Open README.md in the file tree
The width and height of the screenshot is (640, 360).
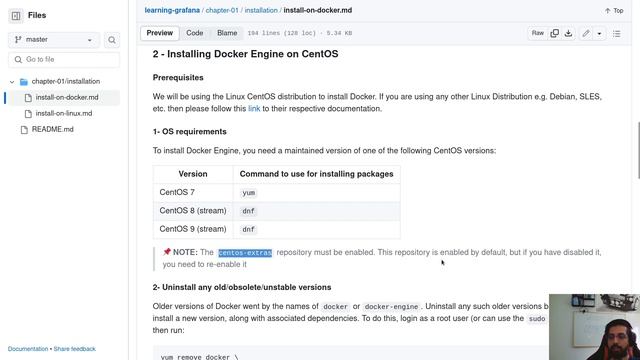[52, 129]
